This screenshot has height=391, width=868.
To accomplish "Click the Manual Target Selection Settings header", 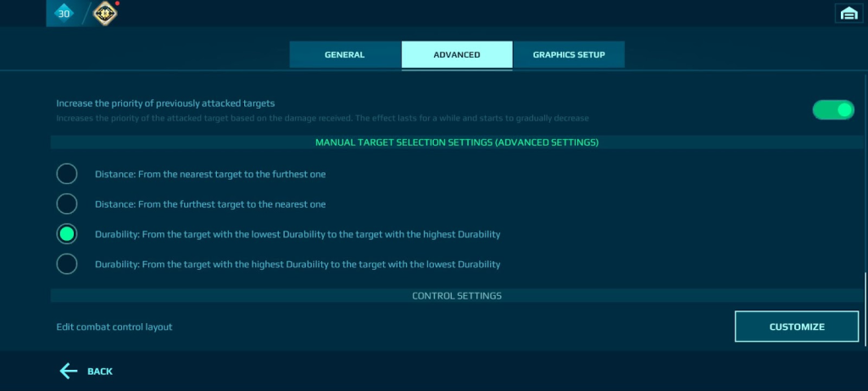I will point(457,142).
